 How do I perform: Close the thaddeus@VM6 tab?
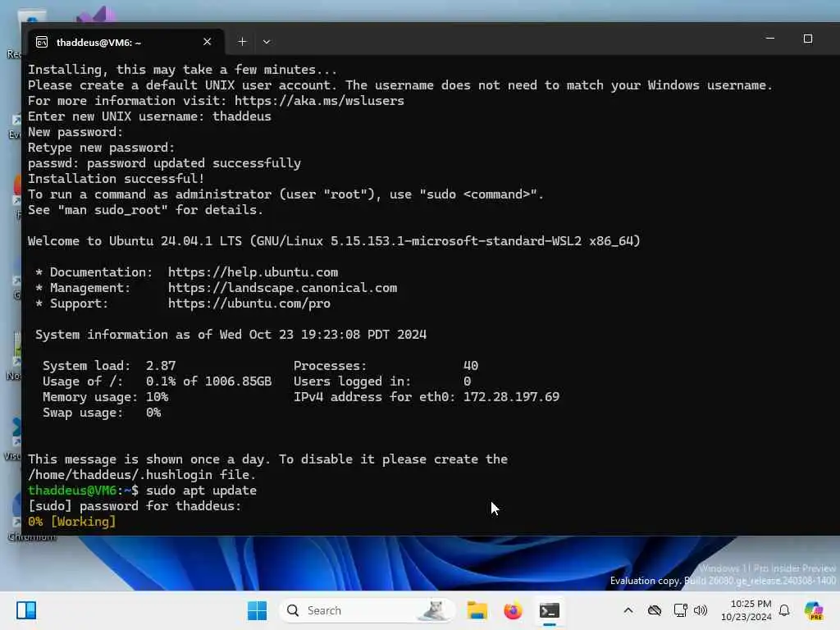coord(208,42)
